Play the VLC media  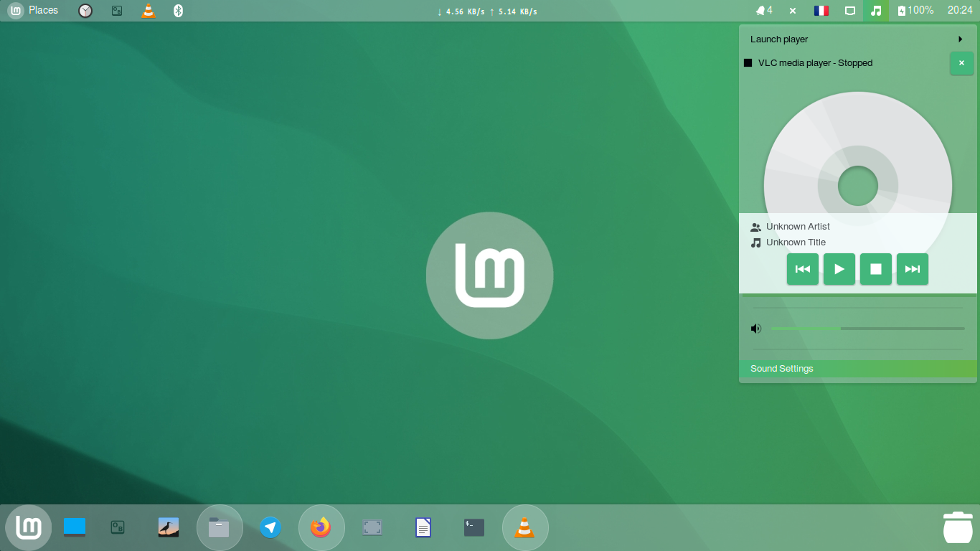click(x=839, y=269)
